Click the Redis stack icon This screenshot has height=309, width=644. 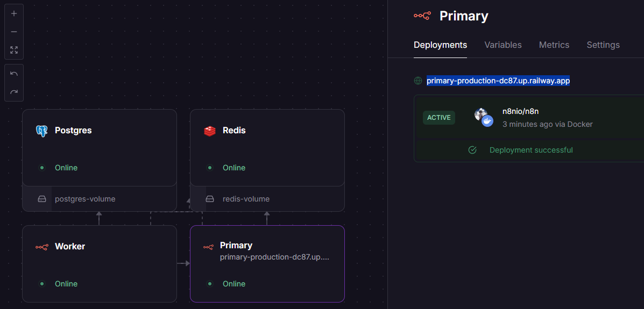tap(209, 131)
